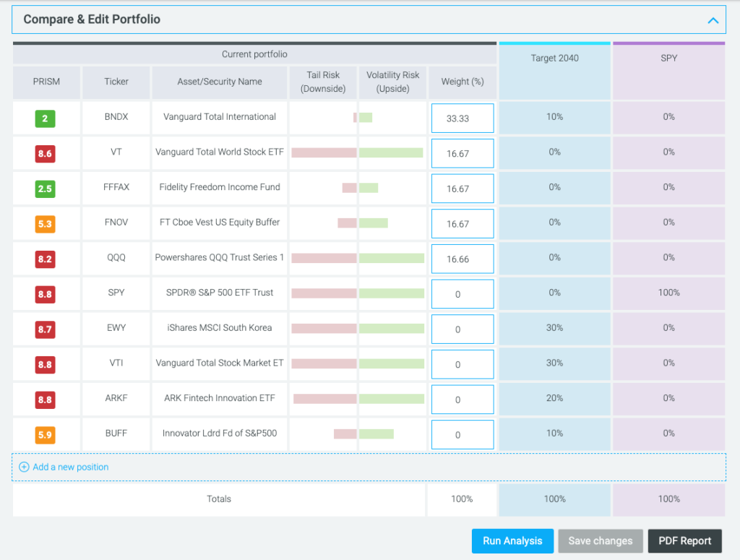This screenshot has height=560, width=740.
Task: Click iShares MSCI South Korea name
Action: [x=220, y=328]
